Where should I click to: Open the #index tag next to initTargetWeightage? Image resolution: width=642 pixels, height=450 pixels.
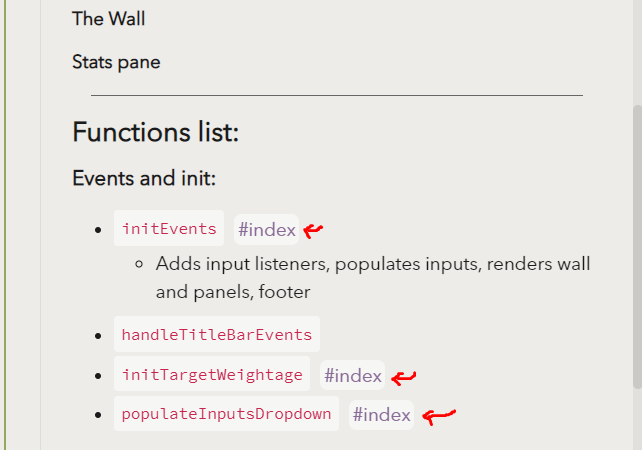pos(353,375)
